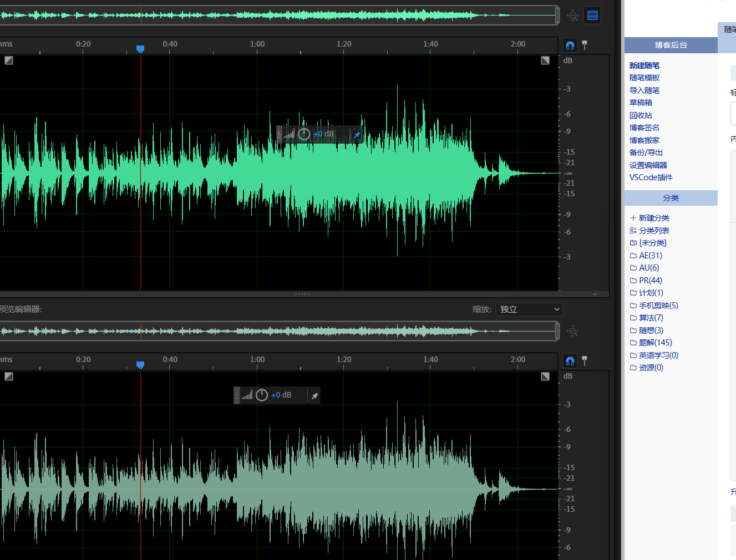Click the 1:40 mark on preview time ruler
Image resolution: width=736 pixels, height=560 pixels.
pyautogui.click(x=430, y=359)
